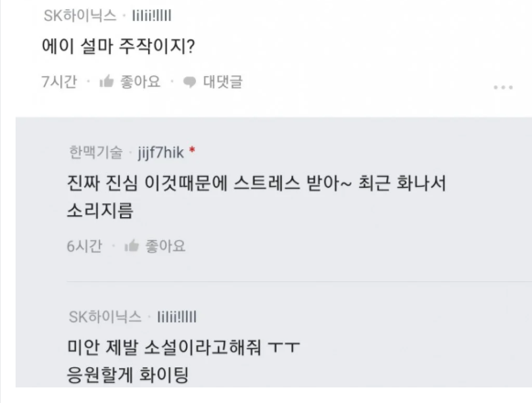The image size is (532, 403).
Task: Click the 7시간 timestamp
Action: (x=60, y=82)
